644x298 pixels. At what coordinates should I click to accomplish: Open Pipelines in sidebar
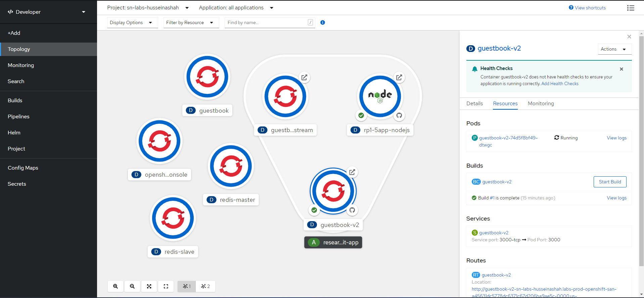tap(48, 116)
